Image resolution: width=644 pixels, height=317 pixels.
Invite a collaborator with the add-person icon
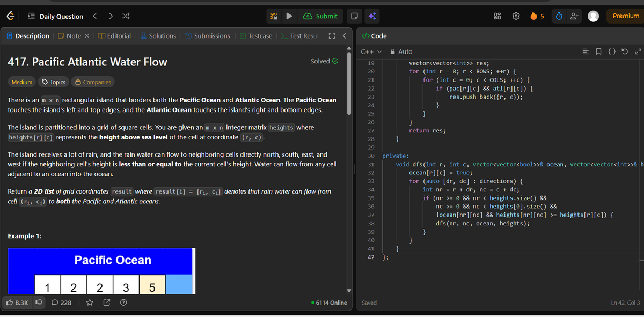coord(573,16)
